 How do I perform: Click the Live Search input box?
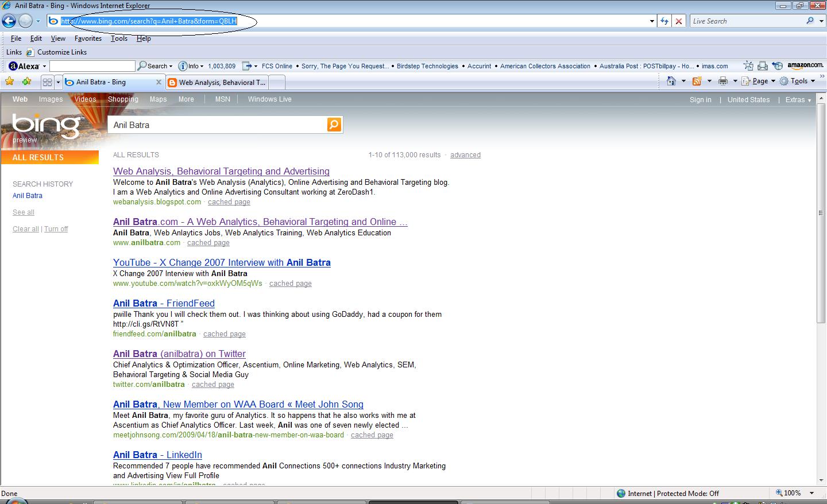point(747,21)
